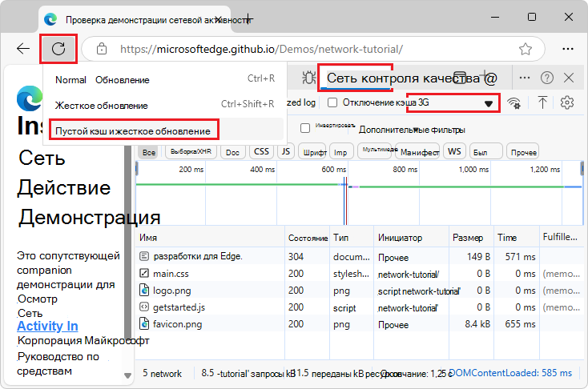Select the main.css request row
This screenshot has height=389, width=588.
click(359, 273)
